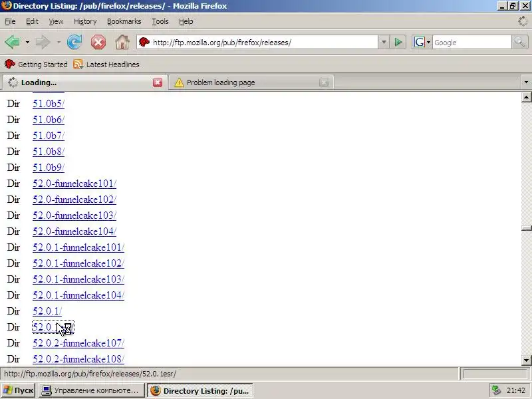Go back using the green Back arrow
The image size is (532, 399).
point(13,43)
